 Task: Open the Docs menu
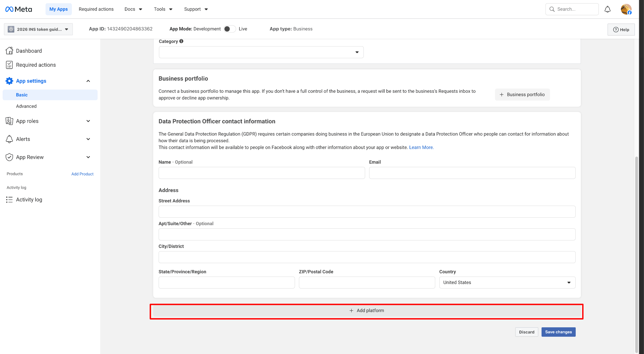pyautogui.click(x=133, y=9)
